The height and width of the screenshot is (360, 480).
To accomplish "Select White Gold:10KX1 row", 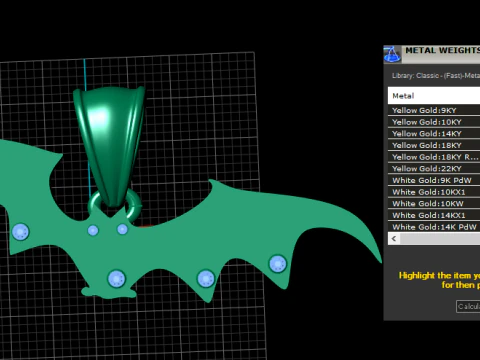I will click(x=434, y=192).
